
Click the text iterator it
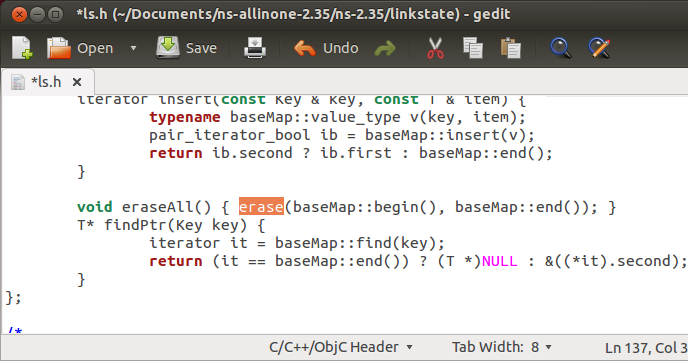tap(198, 243)
